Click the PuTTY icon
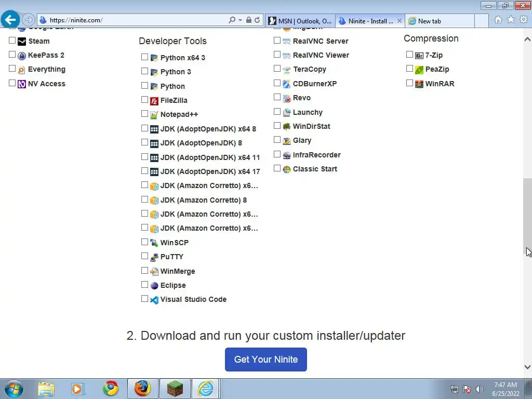The height and width of the screenshot is (399, 532). (x=154, y=257)
